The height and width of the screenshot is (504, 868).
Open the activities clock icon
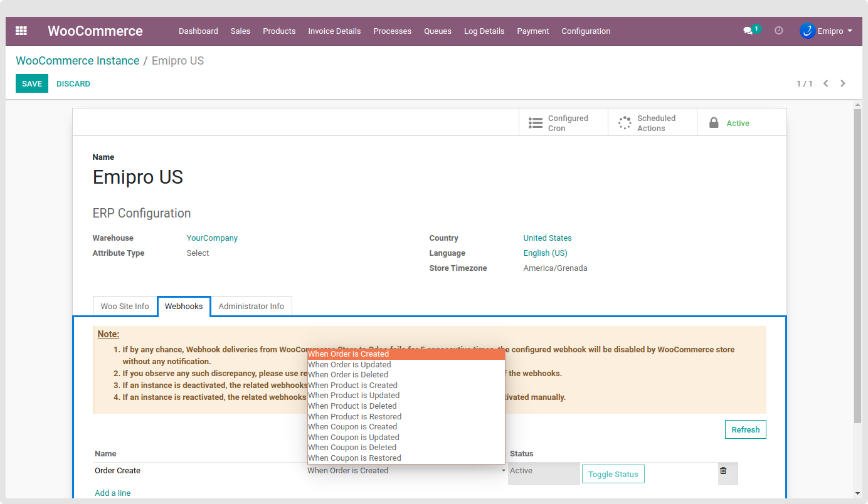pyautogui.click(x=779, y=31)
